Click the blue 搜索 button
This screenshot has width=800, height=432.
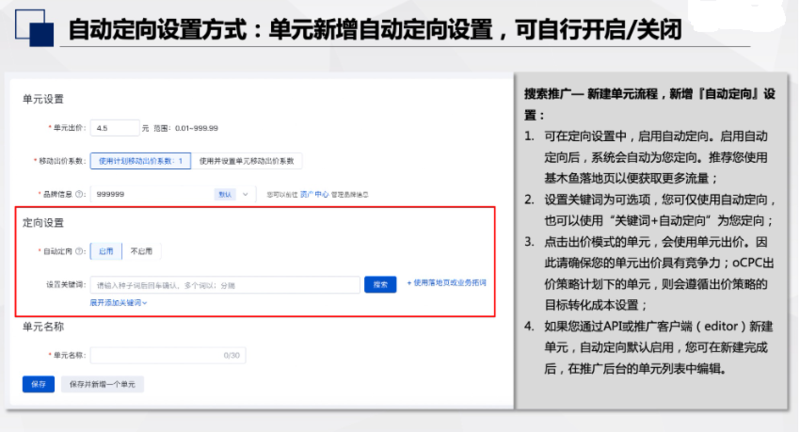tap(380, 285)
